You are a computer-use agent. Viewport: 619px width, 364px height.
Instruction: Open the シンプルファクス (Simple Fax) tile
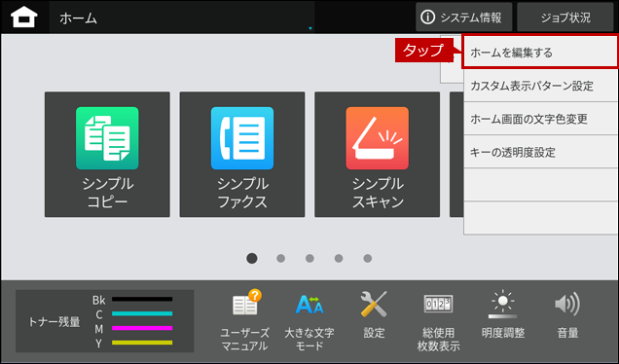point(242,155)
